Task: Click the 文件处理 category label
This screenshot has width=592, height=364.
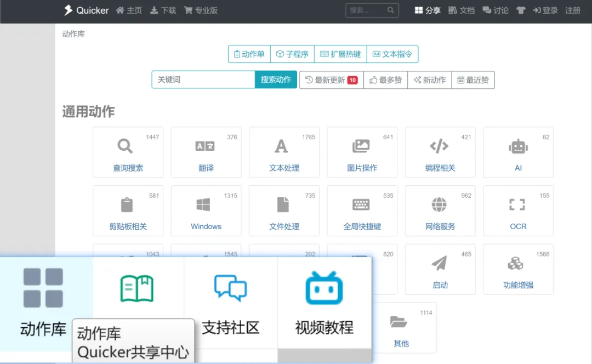Action: coord(284,226)
